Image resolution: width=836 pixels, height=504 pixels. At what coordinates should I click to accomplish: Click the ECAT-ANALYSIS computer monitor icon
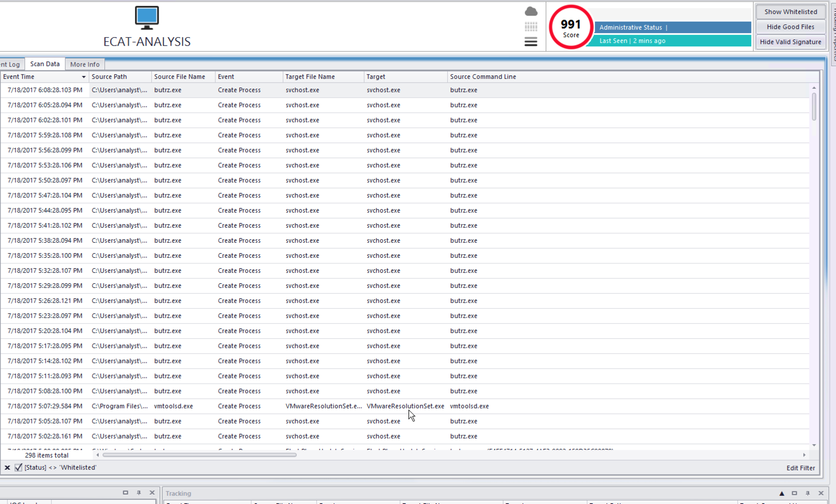click(147, 18)
